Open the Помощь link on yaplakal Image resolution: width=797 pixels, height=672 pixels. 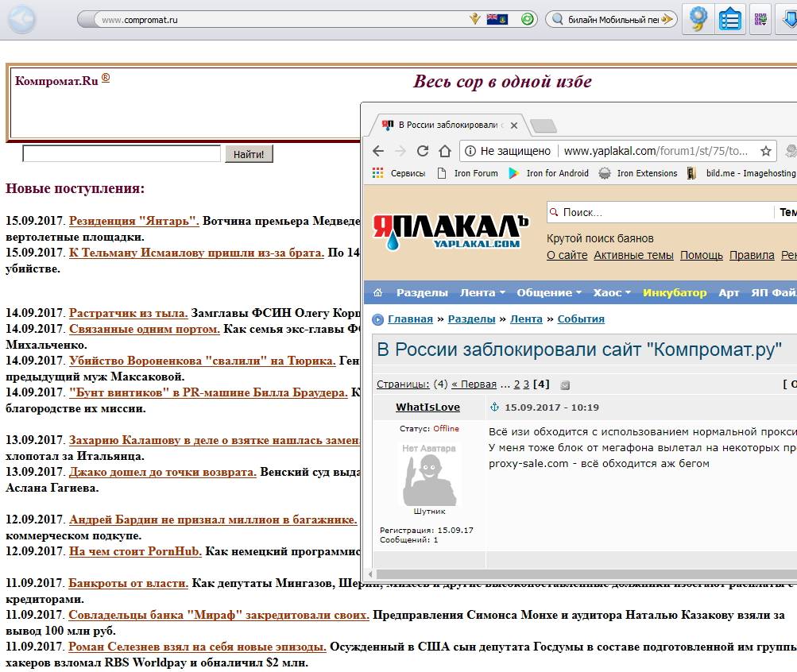click(x=702, y=255)
